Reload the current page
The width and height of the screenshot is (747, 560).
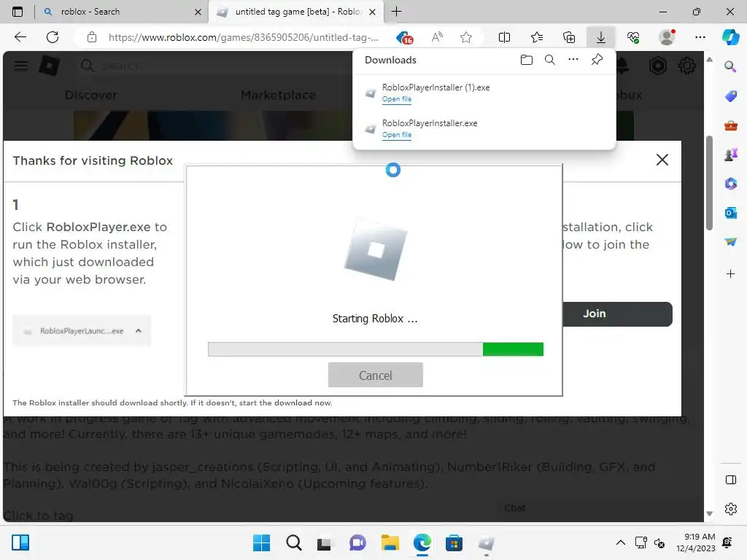pyautogui.click(x=53, y=37)
